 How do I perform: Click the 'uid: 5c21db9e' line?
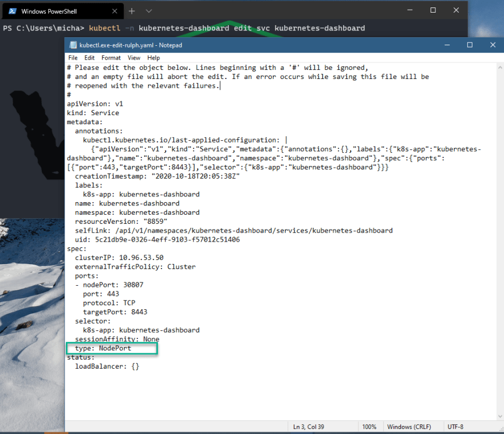tap(157, 240)
